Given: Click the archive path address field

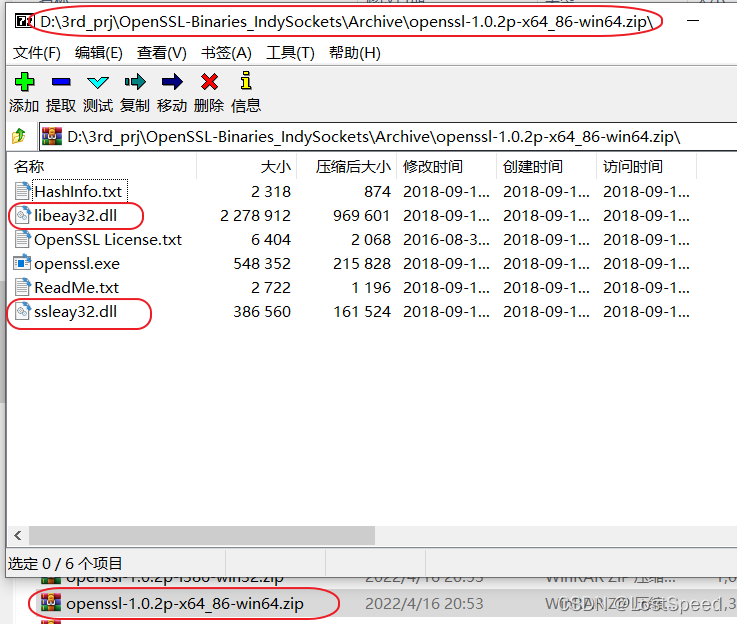Looking at the screenshot, I should 380,136.
